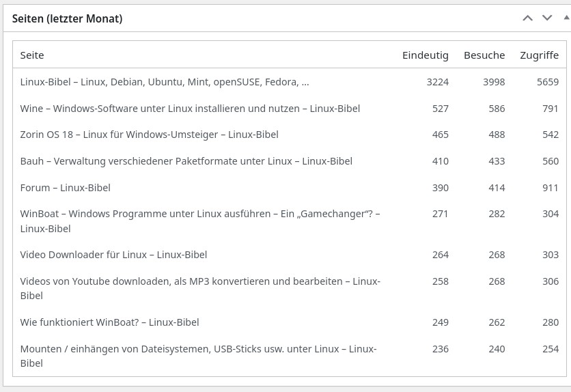Select the Linux-Bibel homepage row title
Image resolution: width=571 pixels, height=392 pixels.
pos(164,82)
